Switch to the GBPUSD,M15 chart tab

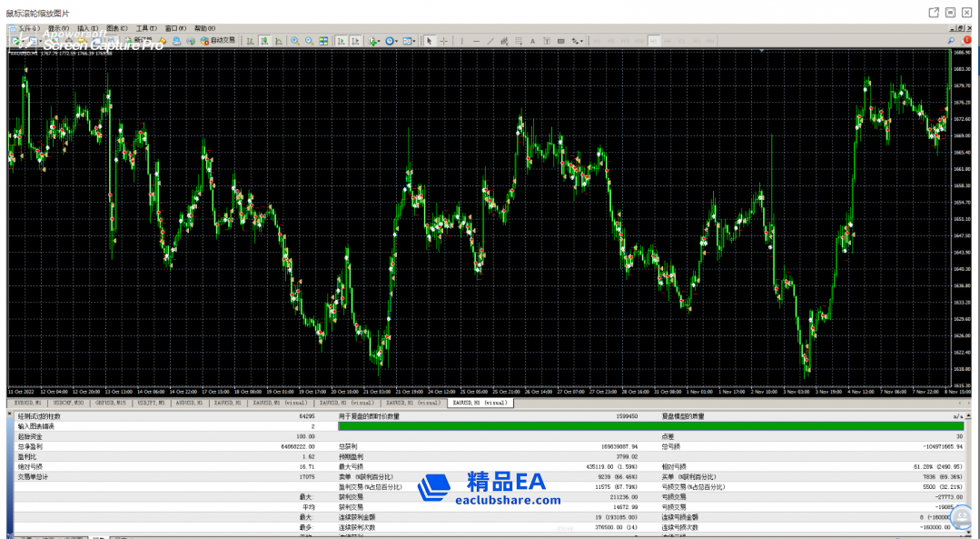(x=110, y=402)
